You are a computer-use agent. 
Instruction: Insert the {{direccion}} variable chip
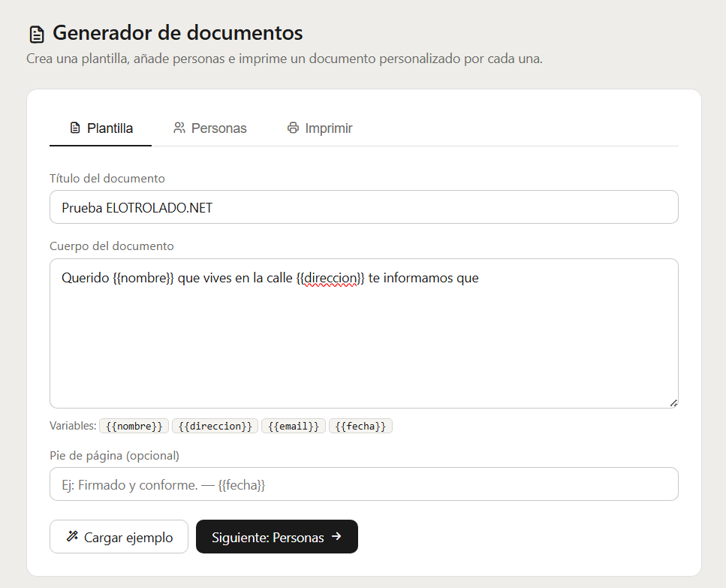pyautogui.click(x=215, y=426)
